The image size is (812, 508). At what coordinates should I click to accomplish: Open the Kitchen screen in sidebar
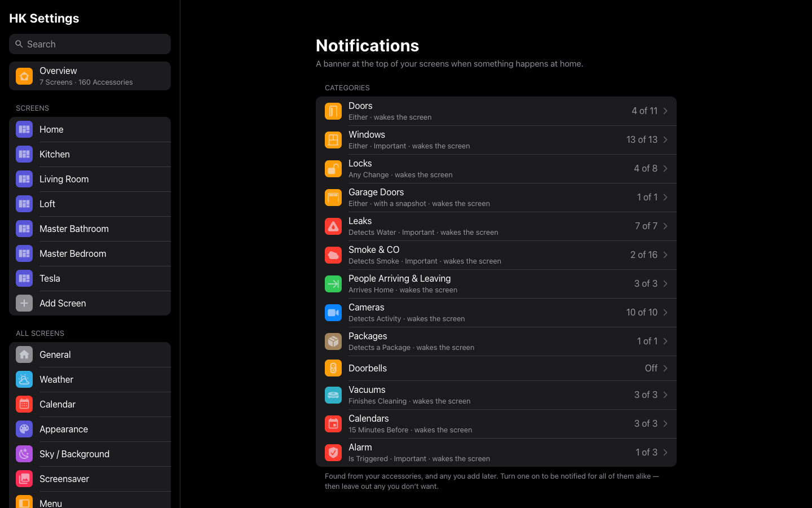tap(90, 154)
